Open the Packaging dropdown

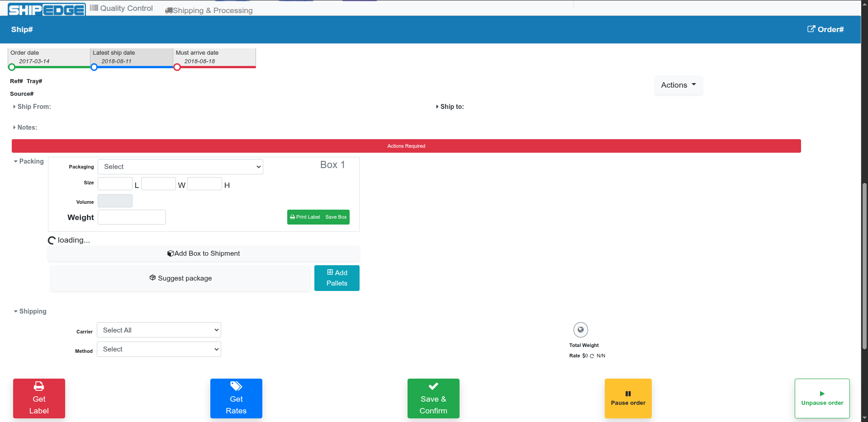tap(180, 167)
